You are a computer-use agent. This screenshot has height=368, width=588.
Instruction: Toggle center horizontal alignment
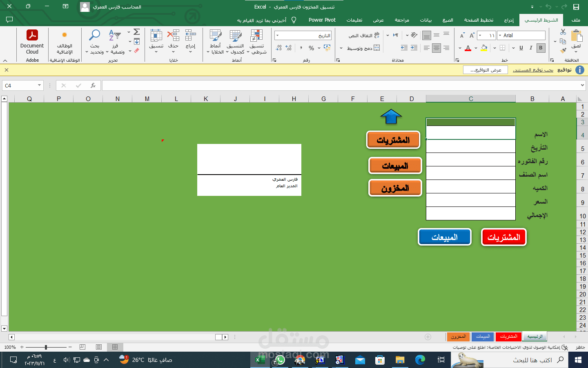(x=437, y=48)
